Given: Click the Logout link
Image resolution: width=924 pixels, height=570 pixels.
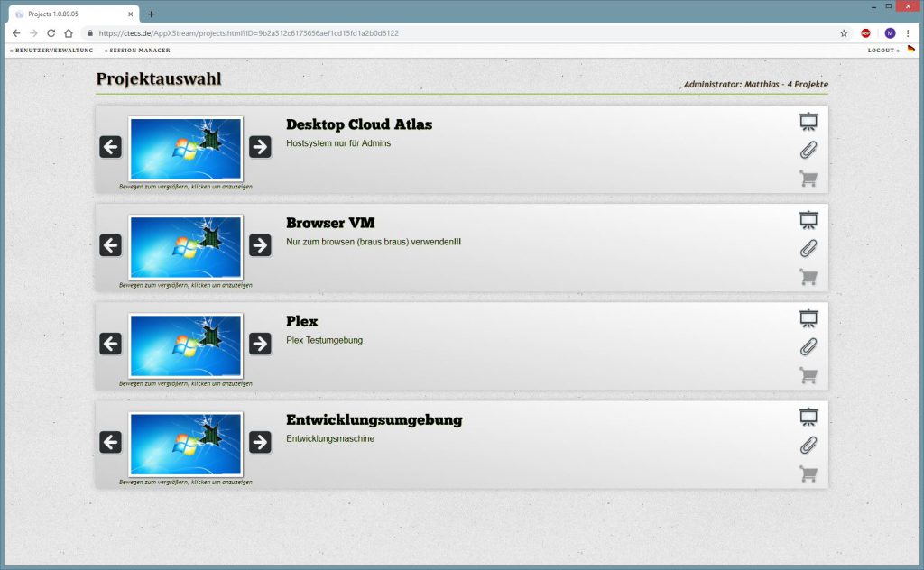Looking at the screenshot, I should (882, 51).
